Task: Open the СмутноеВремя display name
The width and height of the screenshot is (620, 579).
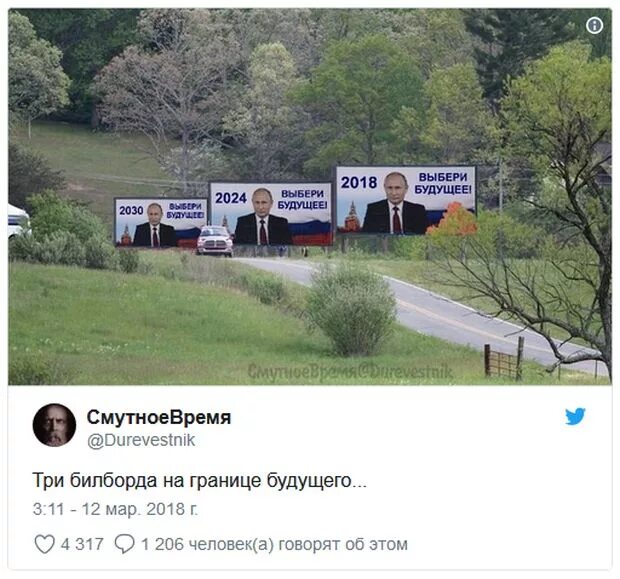Action: coord(159,417)
